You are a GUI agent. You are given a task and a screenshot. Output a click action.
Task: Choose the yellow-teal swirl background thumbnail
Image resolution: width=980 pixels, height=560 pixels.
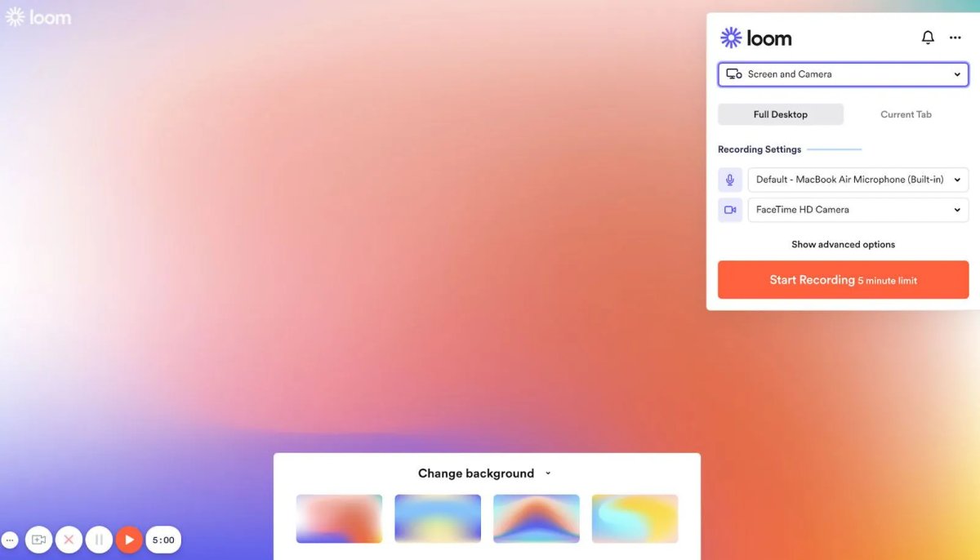click(635, 518)
